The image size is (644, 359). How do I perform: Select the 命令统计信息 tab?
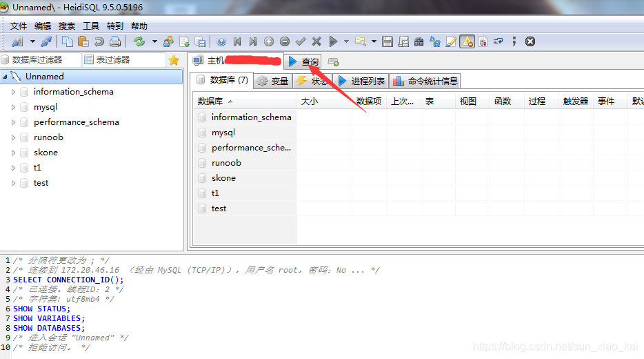pos(425,81)
